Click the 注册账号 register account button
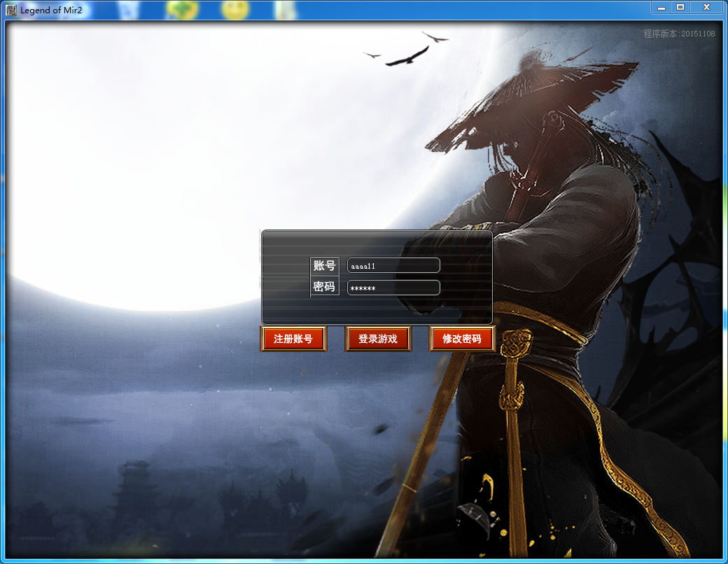This screenshot has width=728, height=564. click(x=293, y=339)
